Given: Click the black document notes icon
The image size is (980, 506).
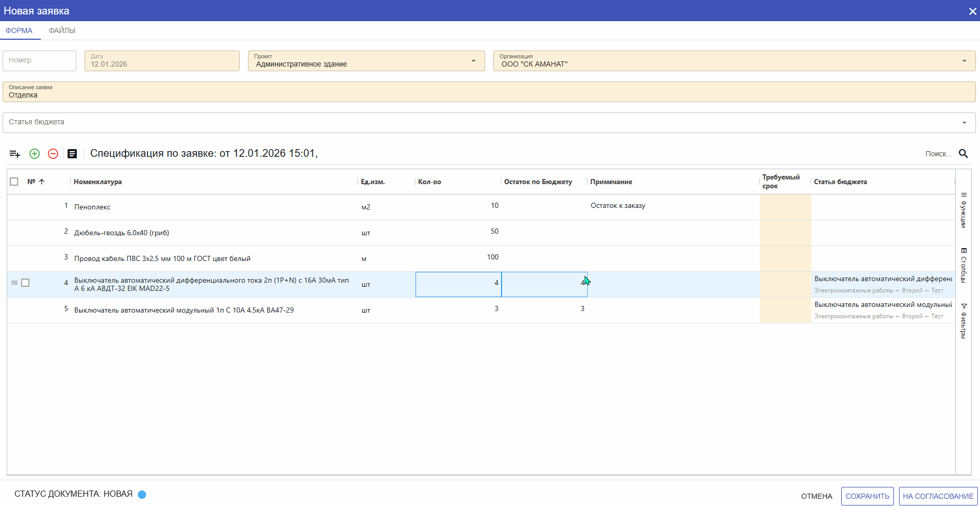Looking at the screenshot, I should (72, 154).
